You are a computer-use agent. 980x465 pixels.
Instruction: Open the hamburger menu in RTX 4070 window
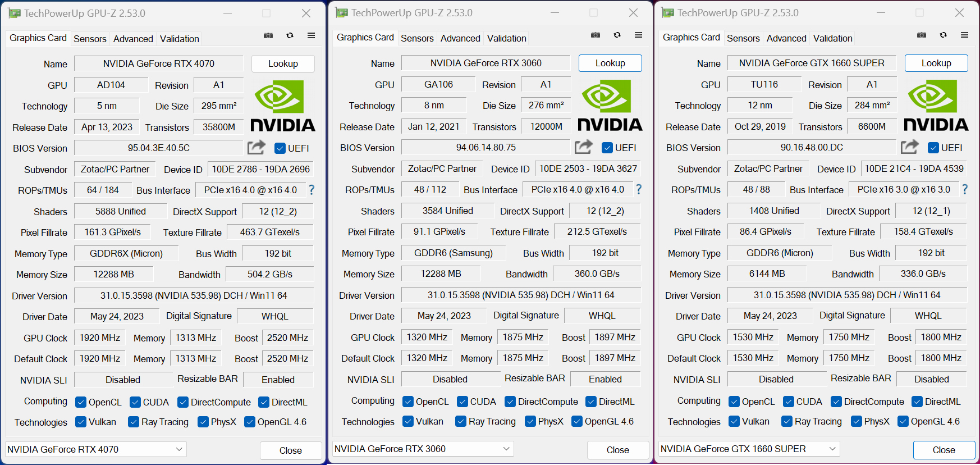(x=311, y=35)
